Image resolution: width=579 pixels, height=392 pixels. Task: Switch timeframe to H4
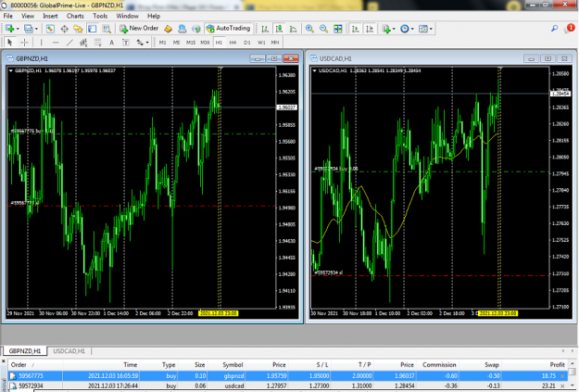[x=233, y=43]
